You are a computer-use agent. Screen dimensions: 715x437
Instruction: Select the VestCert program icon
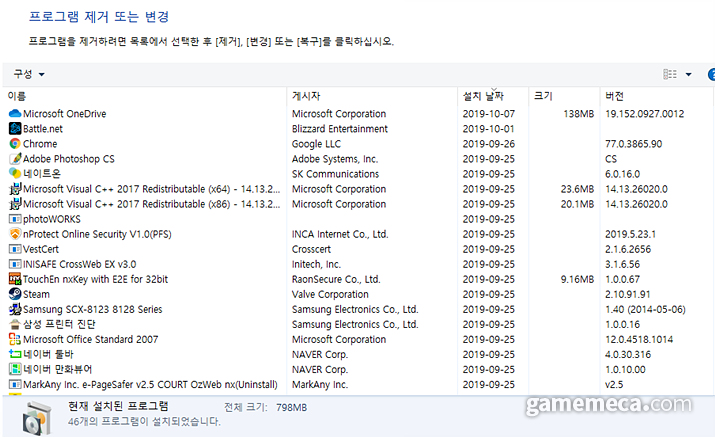14,249
